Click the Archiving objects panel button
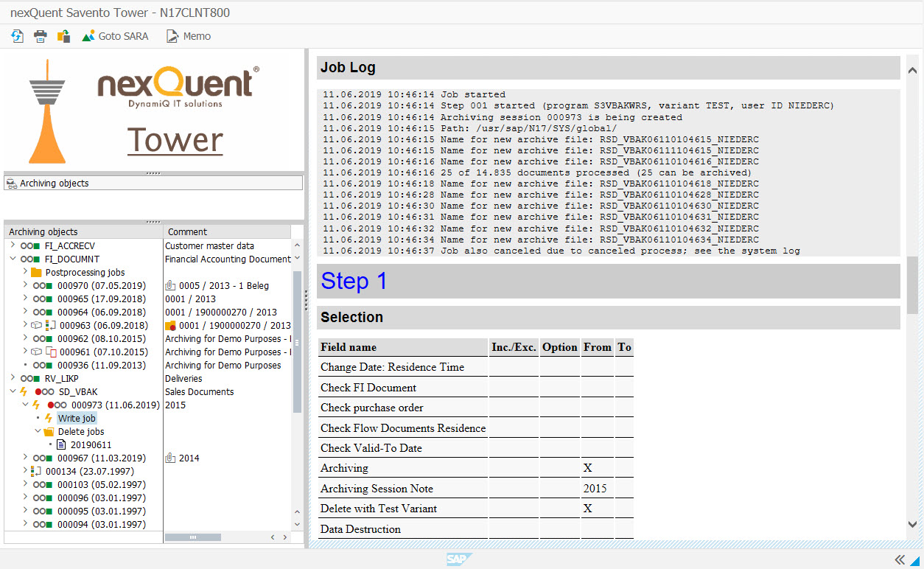 (153, 183)
